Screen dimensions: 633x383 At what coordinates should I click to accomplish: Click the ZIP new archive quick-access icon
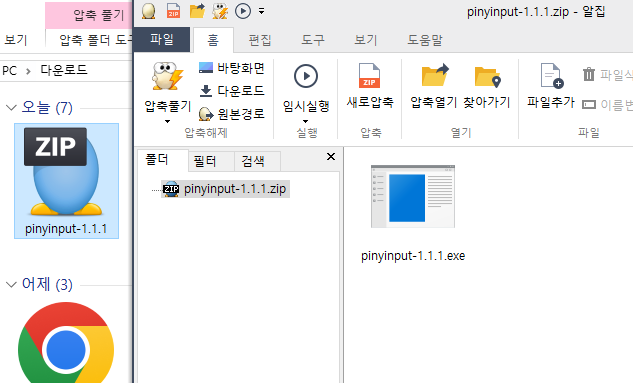[173, 11]
